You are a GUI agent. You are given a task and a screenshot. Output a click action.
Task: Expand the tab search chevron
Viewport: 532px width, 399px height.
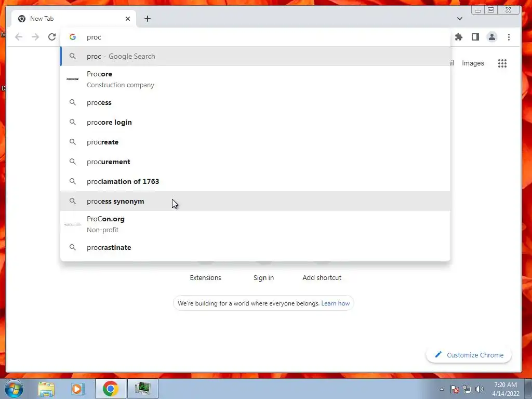click(x=460, y=19)
